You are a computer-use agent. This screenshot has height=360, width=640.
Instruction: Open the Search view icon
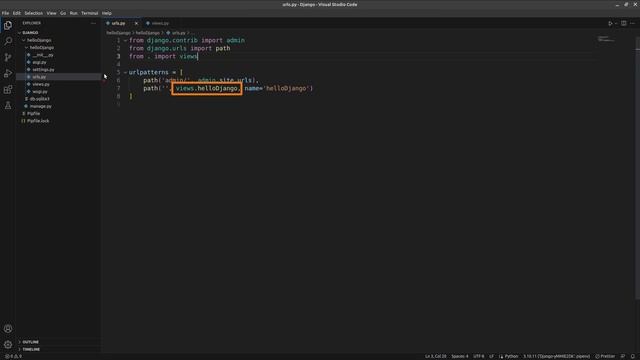click(8, 41)
